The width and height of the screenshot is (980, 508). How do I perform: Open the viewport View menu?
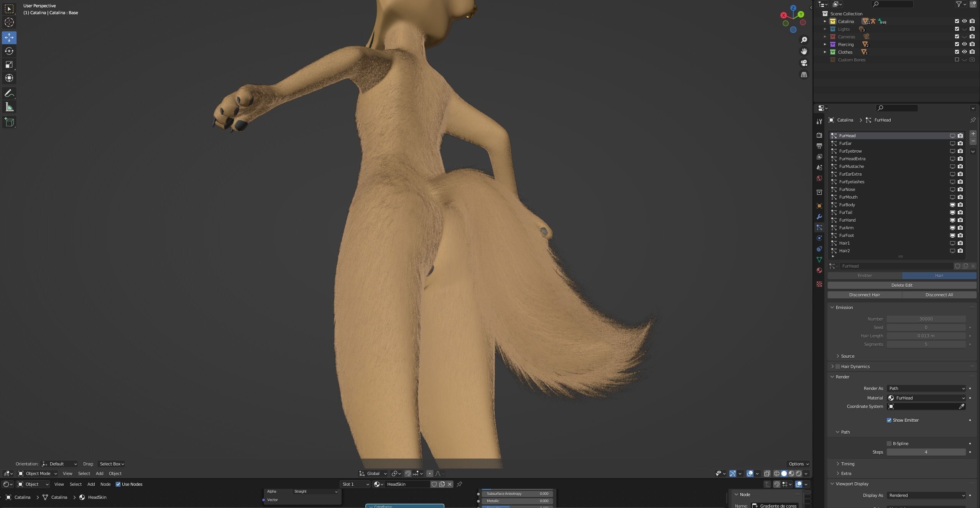click(67, 473)
